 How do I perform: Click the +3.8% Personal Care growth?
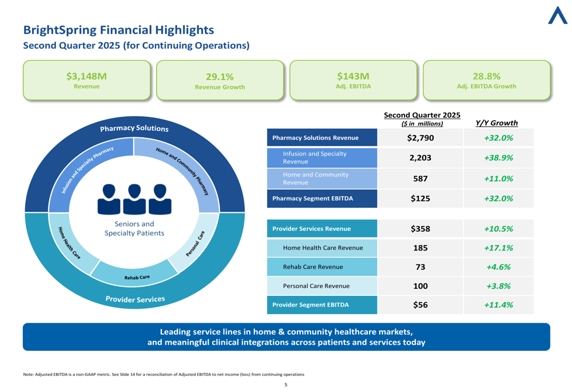pos(498,286)
